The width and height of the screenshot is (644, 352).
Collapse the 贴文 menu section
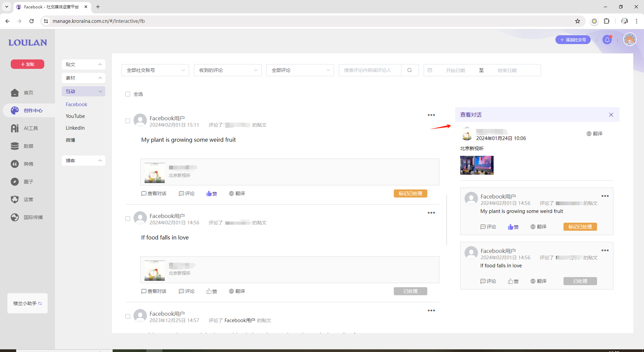[x=84, y=64]
